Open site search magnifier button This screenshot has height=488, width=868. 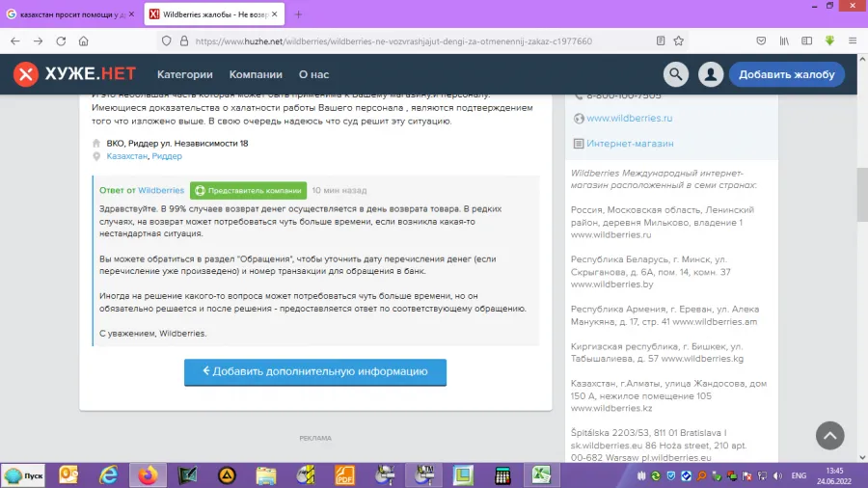click(x=676, y=74)
